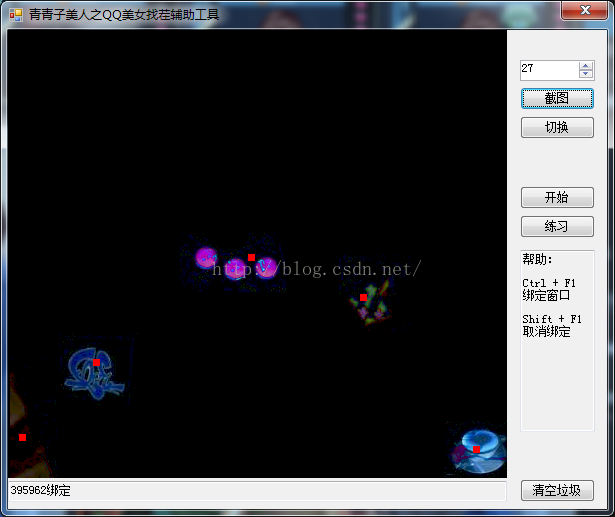Click the 绑定窗口 help text
Image resolution: width=615 pixels, height=517 pixels.
(546, 295)
